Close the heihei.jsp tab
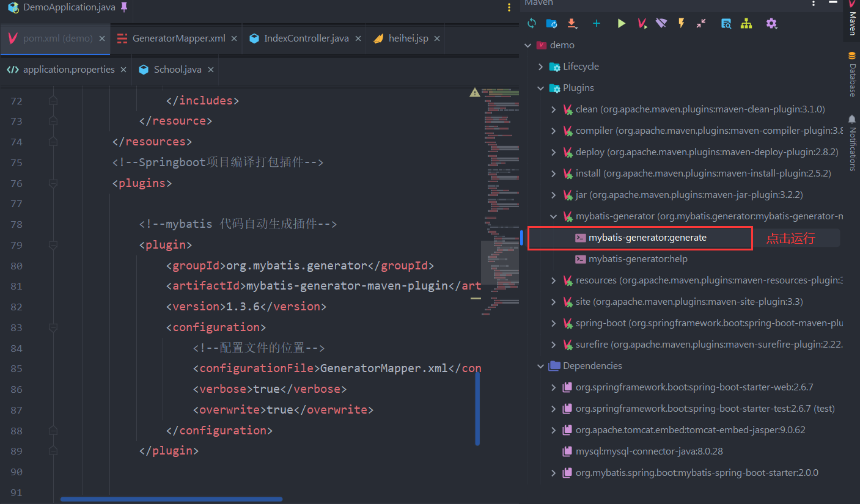This screenshot has height=504, width=860. (437, 38)
